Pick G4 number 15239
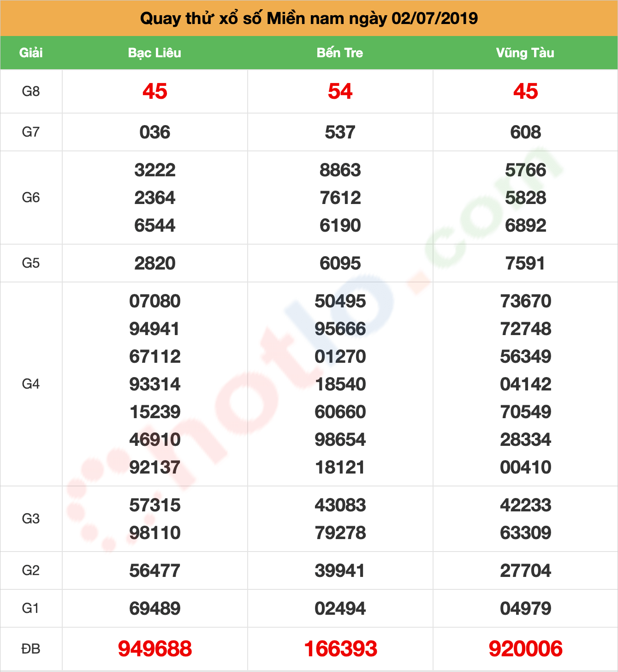618x672 pixels. tap(155, 412)
